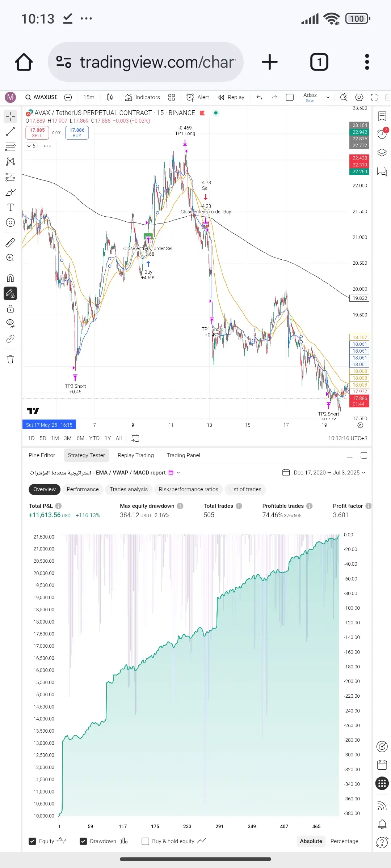Open timezone menu at 10:13:16 UTC+3
The height and width of the screenshot is (868, 391).
pyautogui.click(x=348, y=438)
